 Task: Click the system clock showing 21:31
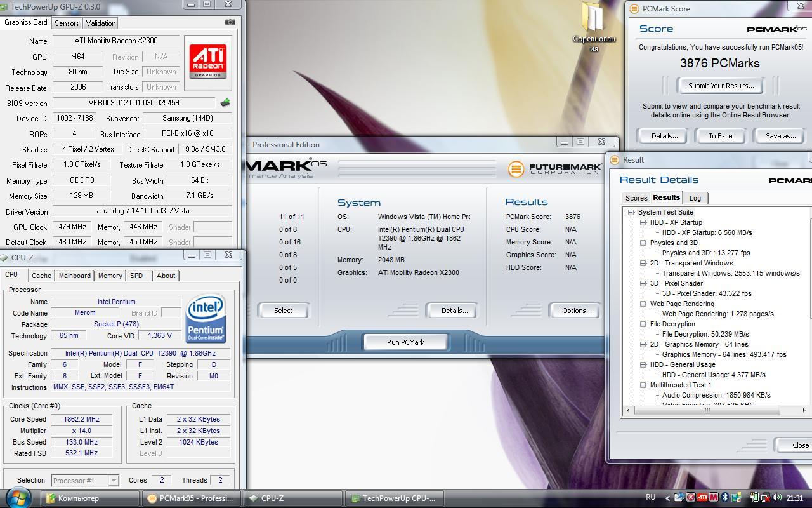coord(795,498)
